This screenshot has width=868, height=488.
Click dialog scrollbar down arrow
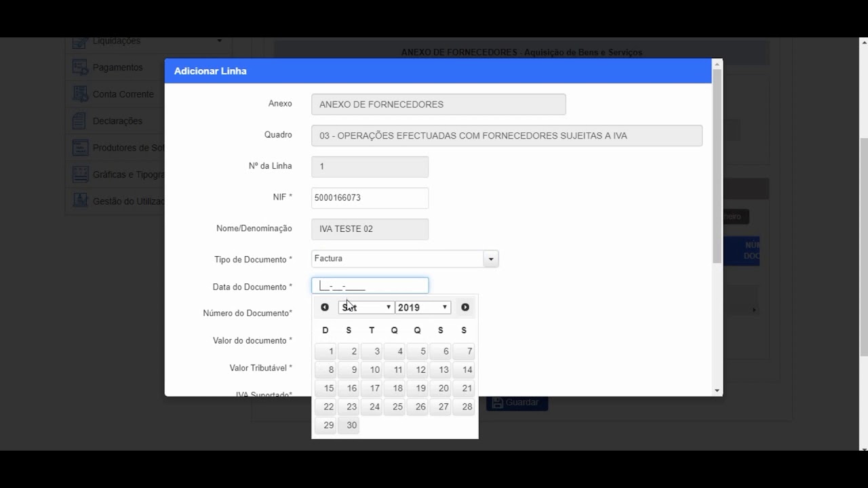point(717,391)
